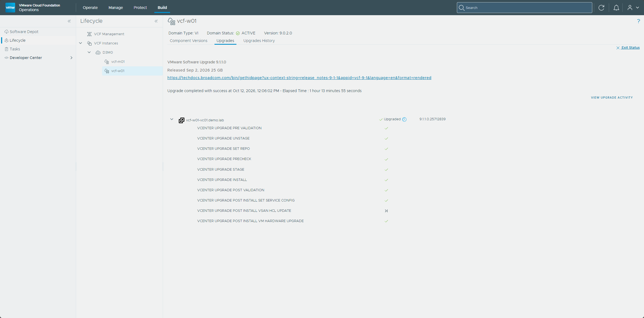Collapse the Lifecycle panel

click(156, 21)
